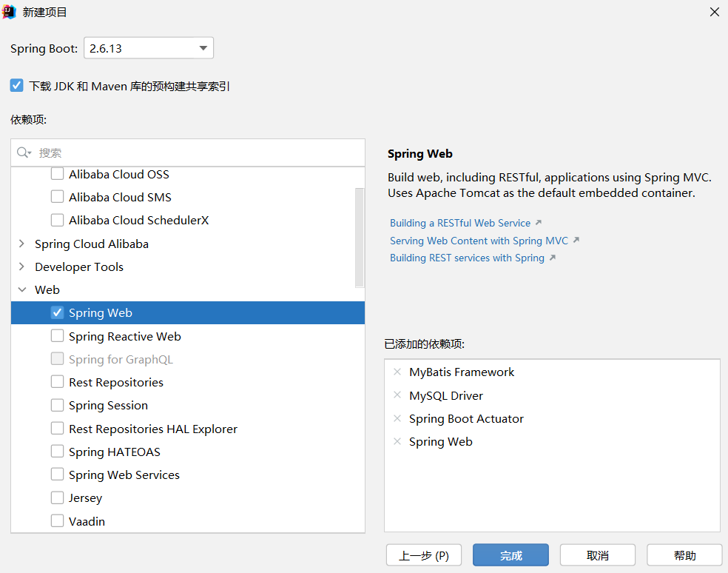
Task: Select Spring Cloud Alibaba tree label
Action: click(x=92, y=244)
